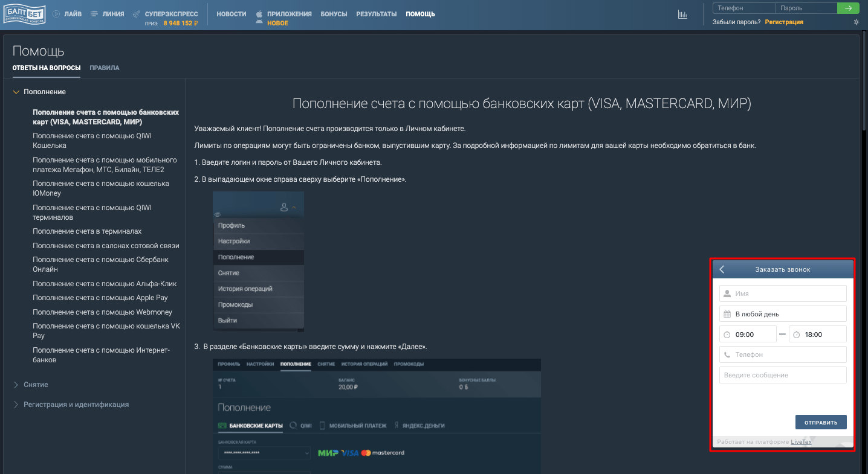
Task: Open the Новости page
Action: [x=232, y=14]
